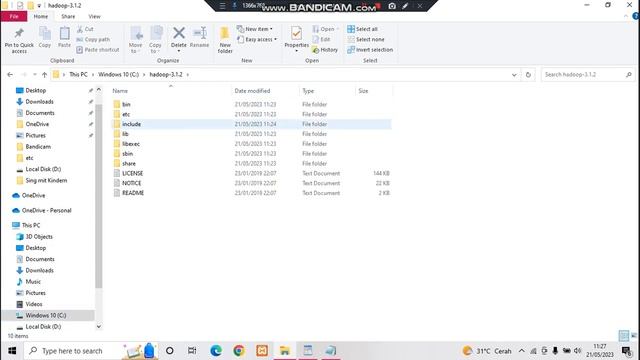Click This PC in address breadcrumb
The width and height of the screenshot is (640, 360).
click(78, 75)
